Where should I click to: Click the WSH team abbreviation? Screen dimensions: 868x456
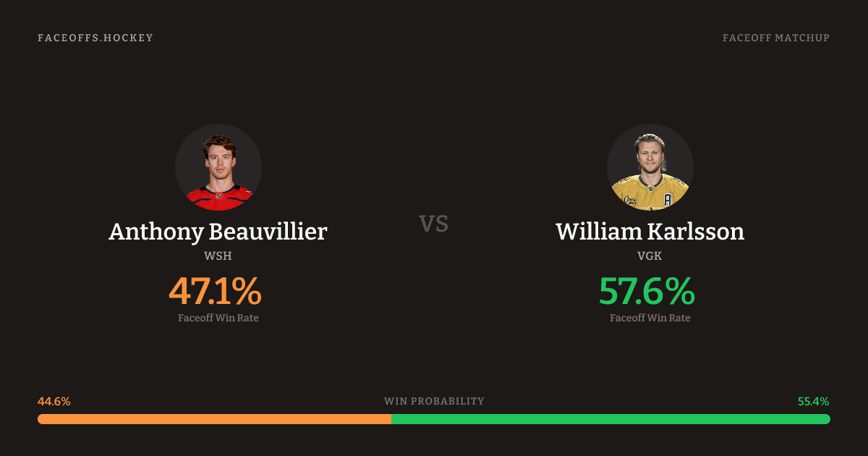point(218,256)
